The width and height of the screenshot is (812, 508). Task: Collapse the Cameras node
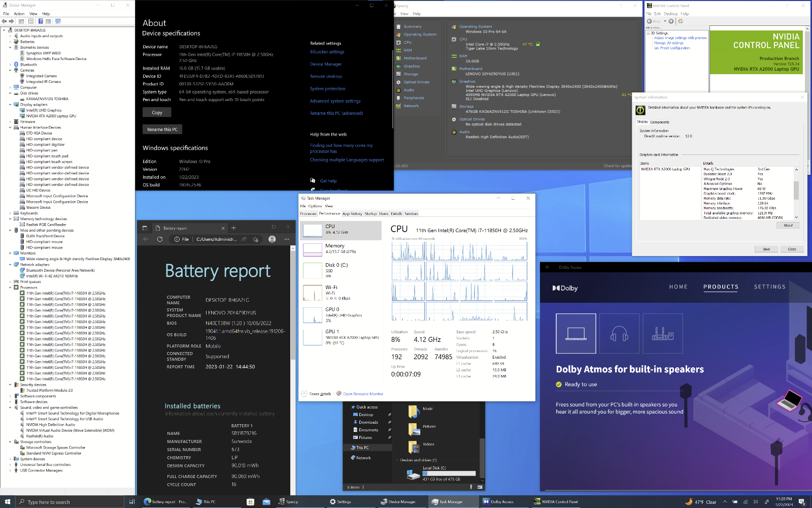tap(10, 70)
